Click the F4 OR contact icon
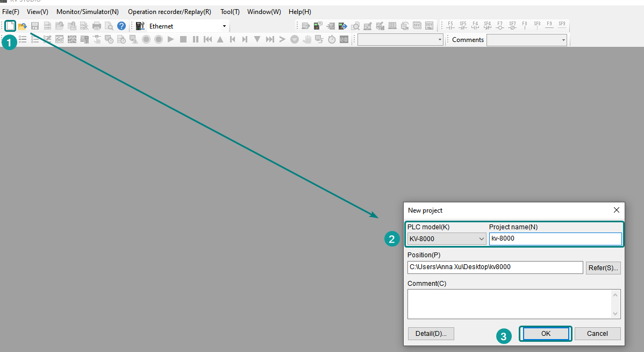Screen dimensions: 644x352 point(475,25)
